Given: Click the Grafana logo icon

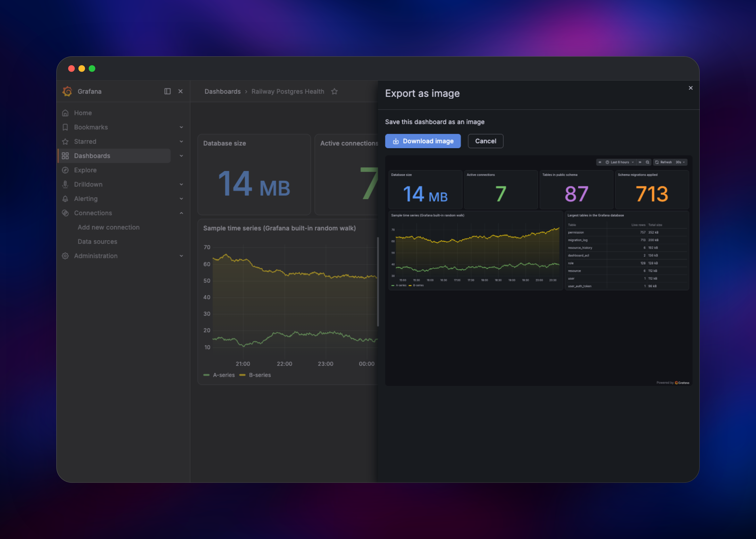Looking at the screenshot, I should tap(67, 91).
